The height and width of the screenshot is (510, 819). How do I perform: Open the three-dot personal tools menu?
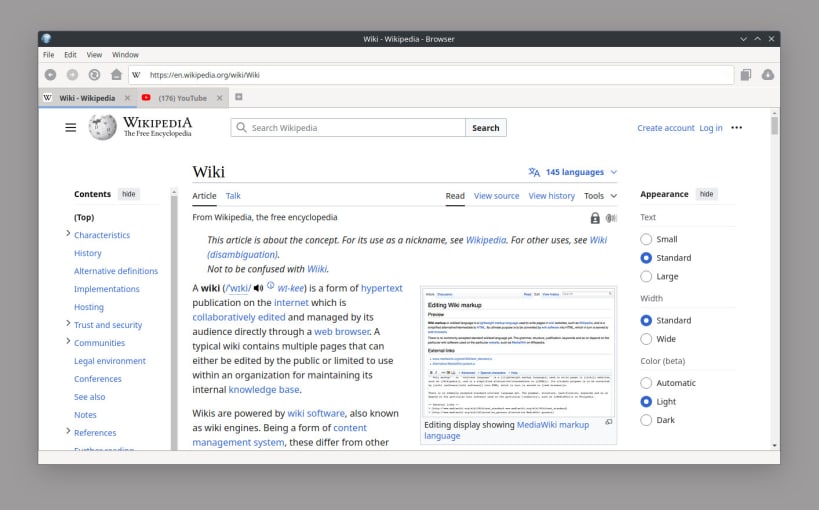pos(736,128)
